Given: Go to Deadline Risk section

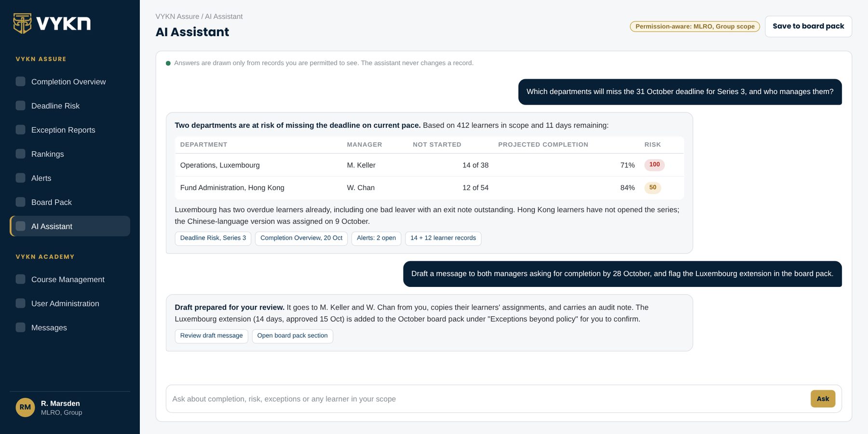Looking at the screenshot, I should point(70,106).
